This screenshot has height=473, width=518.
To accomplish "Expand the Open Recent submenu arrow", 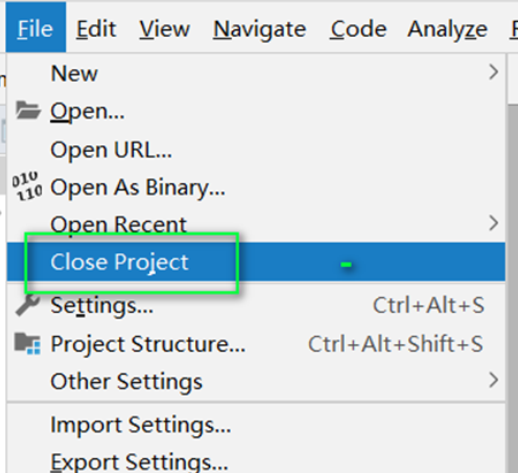I will pyautogui.click(x=494, y=223).
